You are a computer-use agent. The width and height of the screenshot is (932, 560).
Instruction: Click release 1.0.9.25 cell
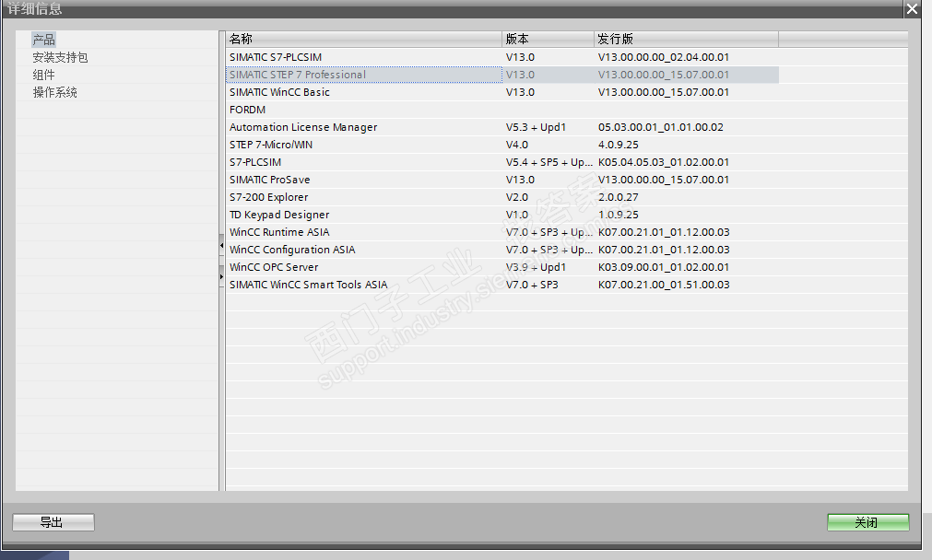pyautogui.click(x=619, y=215)
